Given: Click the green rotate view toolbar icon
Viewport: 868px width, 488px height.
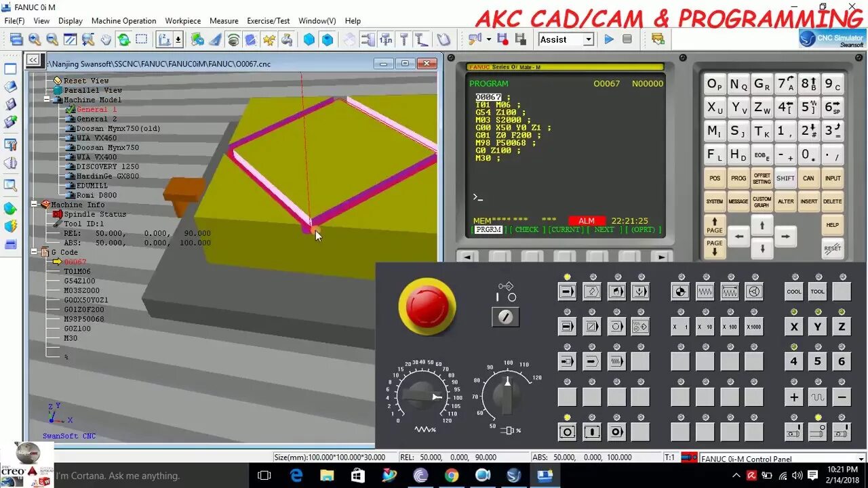Looking at the screenshot, I should (x=124, y=39).
